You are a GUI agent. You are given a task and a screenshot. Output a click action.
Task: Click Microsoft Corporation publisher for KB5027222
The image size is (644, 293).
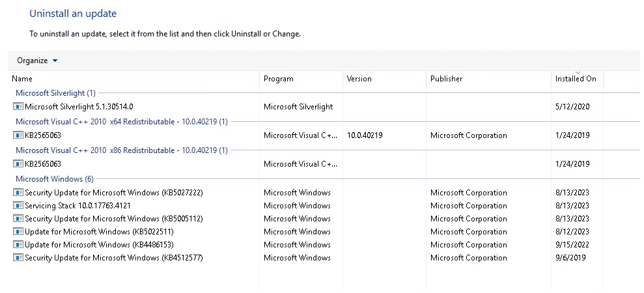click(469, 192)
